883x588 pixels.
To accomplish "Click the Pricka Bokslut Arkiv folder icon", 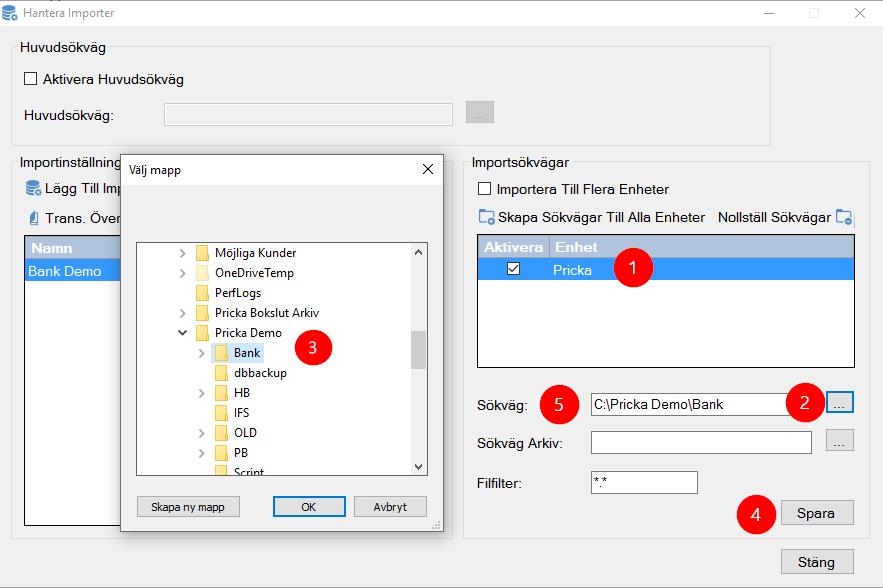I will click(202, 313).
